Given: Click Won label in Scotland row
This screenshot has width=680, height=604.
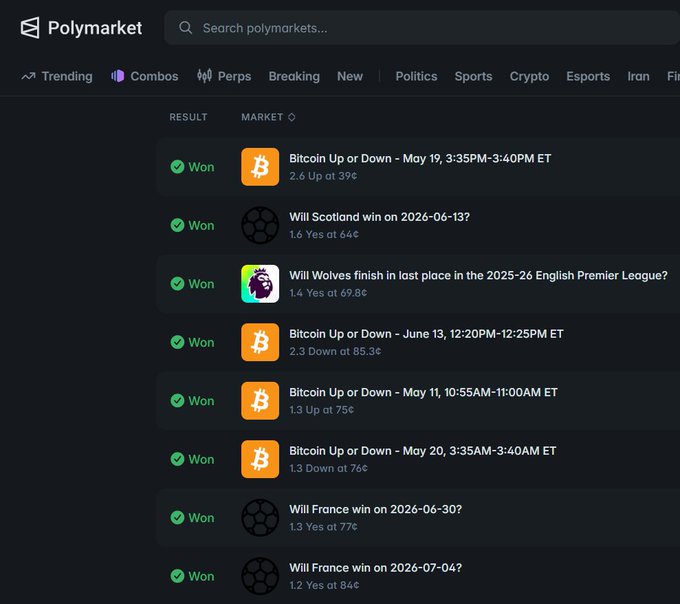Looking at the screenshot, I should (x=201, y=225).
